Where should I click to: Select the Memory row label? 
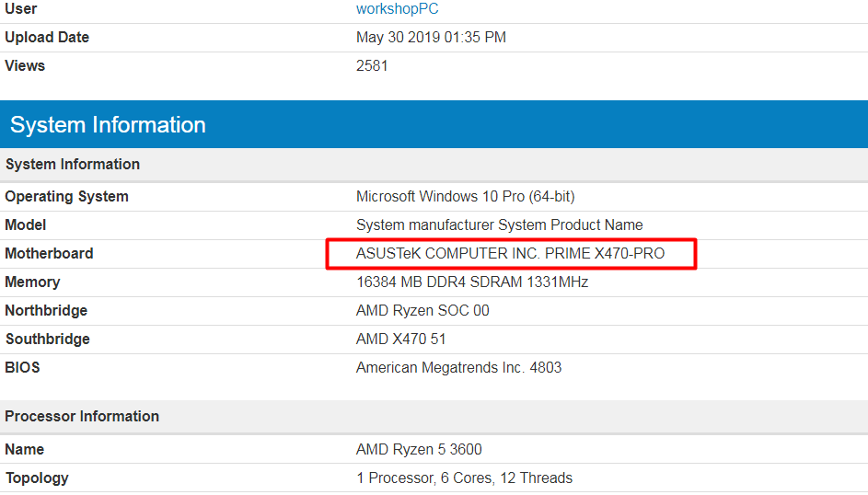[x=32, y=282]
